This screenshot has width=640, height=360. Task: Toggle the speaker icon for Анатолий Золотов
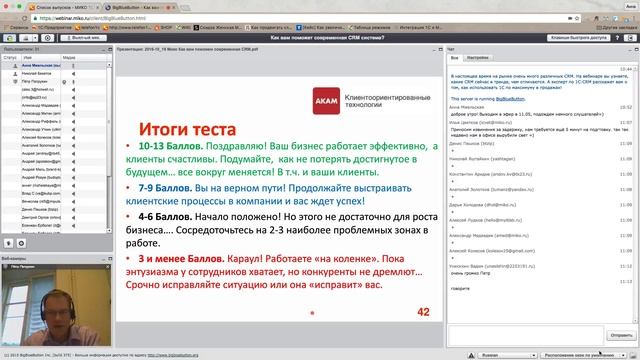[73, 146]
